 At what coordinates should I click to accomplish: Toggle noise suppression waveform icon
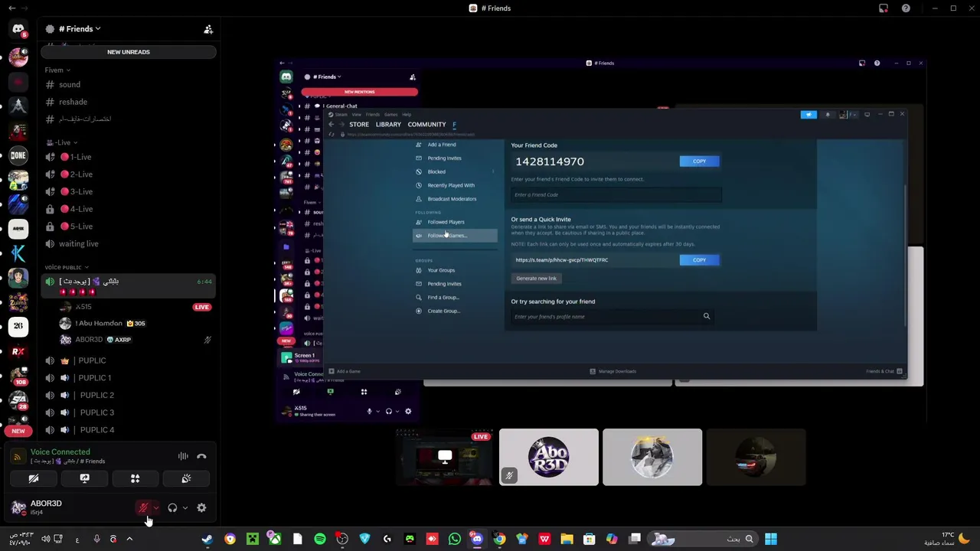click(183, 457)
